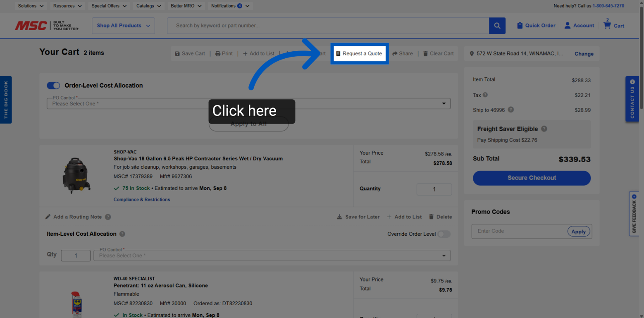
Task: Click '75 In Stock' status text
Action: [x=136, y=188]
